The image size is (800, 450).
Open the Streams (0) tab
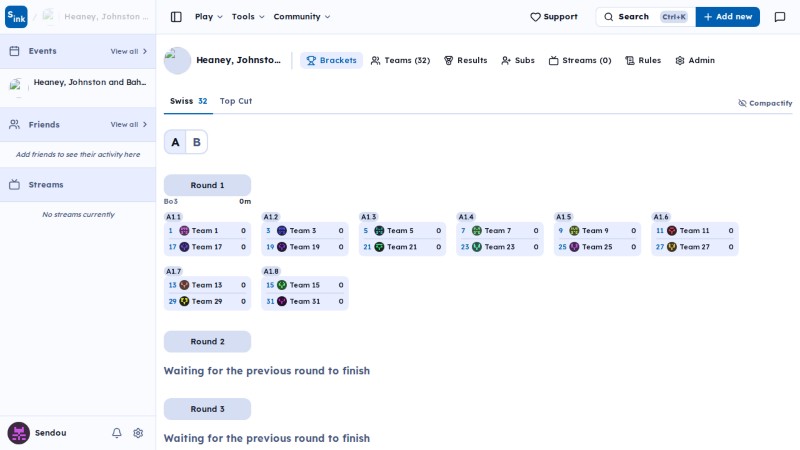tap(580, 60)
